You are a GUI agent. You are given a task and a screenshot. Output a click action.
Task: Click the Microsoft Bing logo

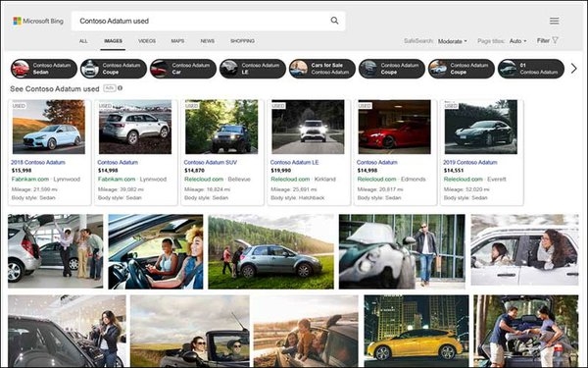(38, 21)
